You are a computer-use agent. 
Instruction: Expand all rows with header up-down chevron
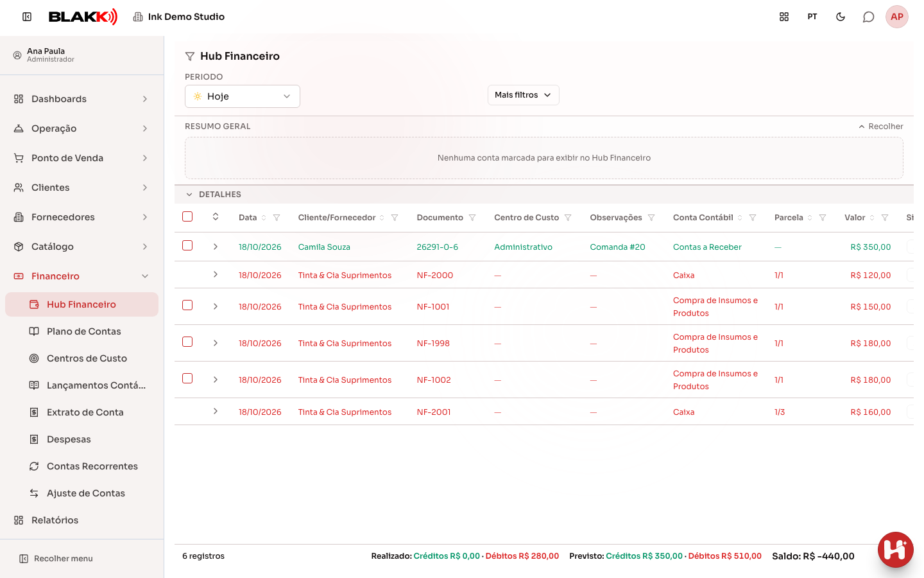216,216
